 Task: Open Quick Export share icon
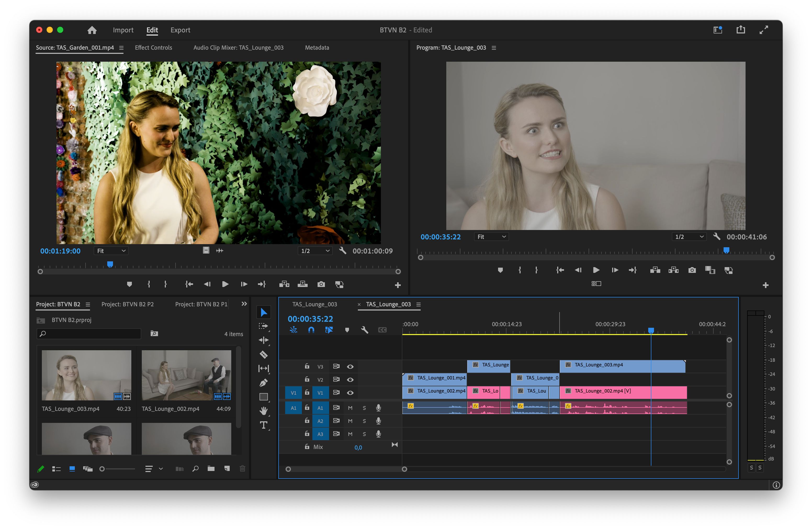pos(741,30)
